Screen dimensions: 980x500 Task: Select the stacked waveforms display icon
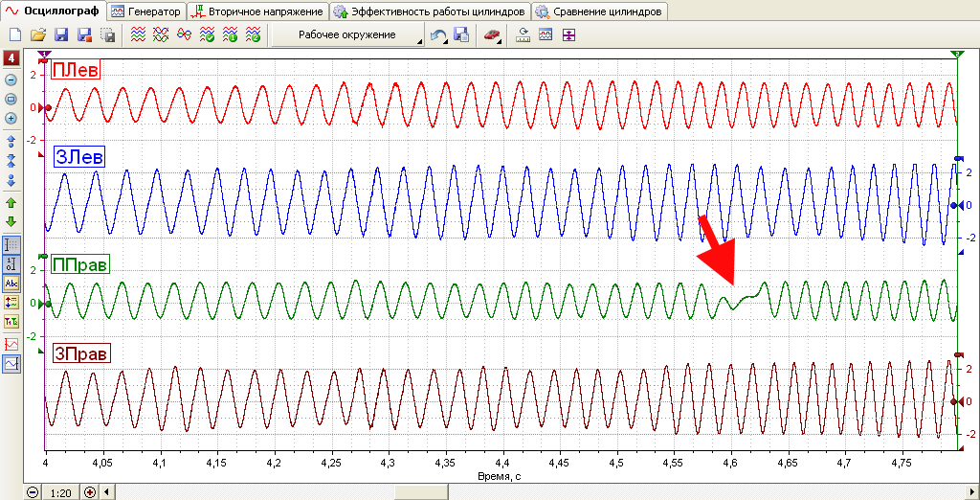(x=138, y=35)
